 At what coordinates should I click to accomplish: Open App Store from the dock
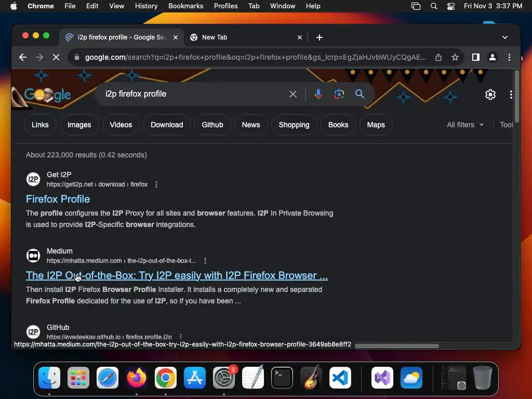click(195, 378)
